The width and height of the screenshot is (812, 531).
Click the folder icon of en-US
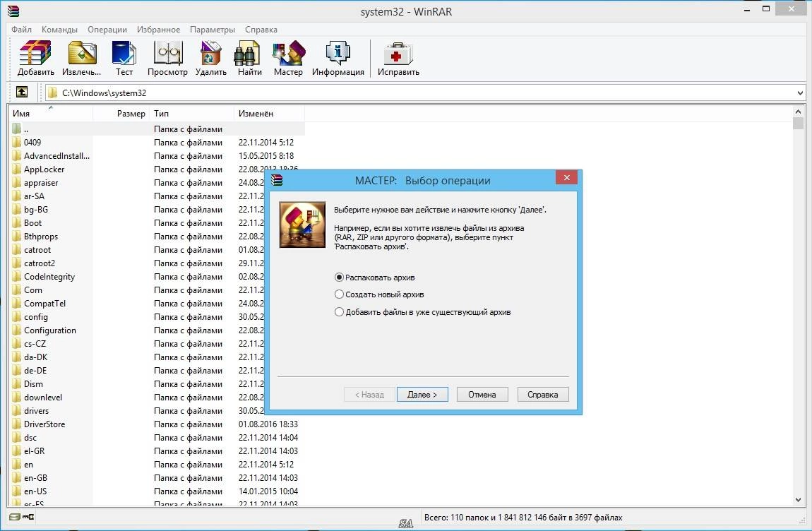[16, 491]
